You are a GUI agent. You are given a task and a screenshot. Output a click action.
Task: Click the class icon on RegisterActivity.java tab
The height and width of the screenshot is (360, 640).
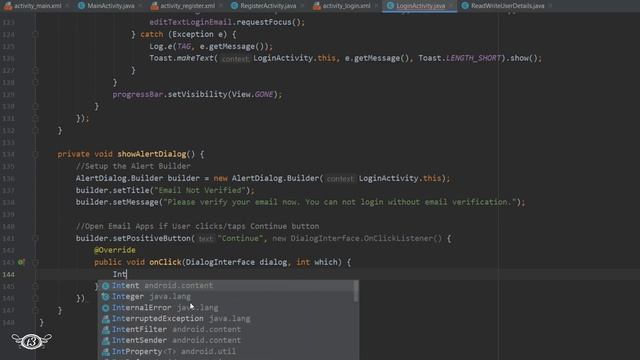[234, 6]
